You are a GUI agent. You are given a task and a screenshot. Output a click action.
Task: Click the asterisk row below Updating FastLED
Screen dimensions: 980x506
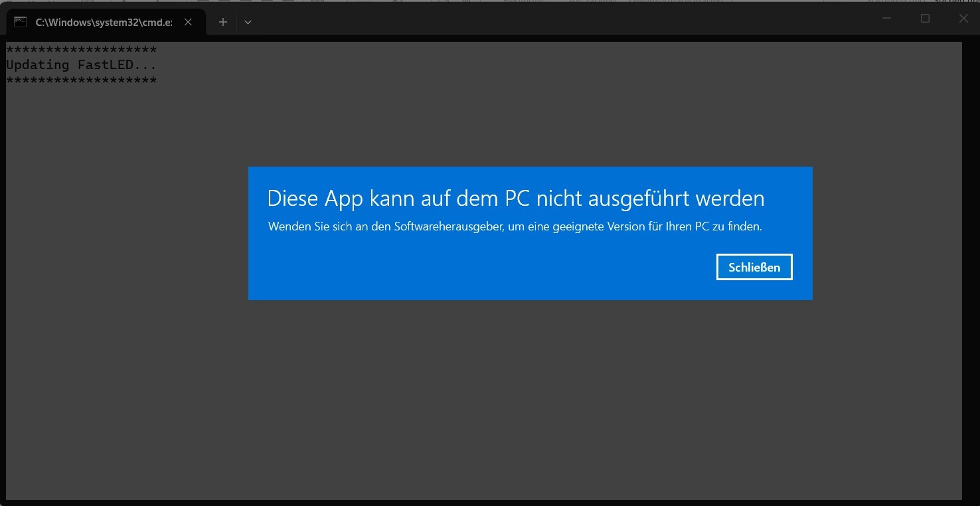coord(81,80)
